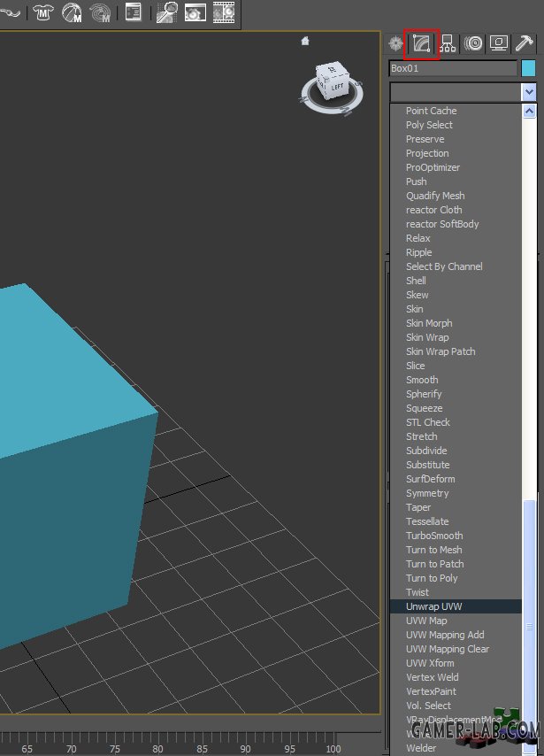
Task: Click the sphere Material Editor toolbar icon
Action: (72, 12)
